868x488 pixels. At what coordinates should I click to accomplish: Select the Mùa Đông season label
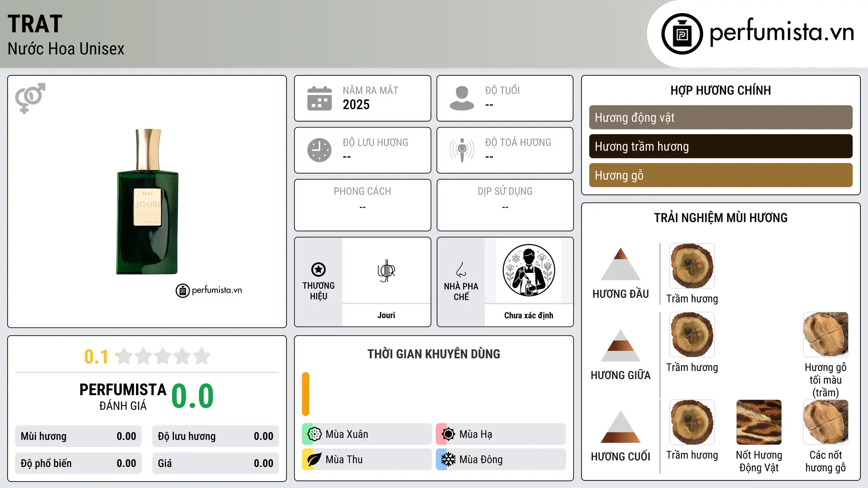481,460
